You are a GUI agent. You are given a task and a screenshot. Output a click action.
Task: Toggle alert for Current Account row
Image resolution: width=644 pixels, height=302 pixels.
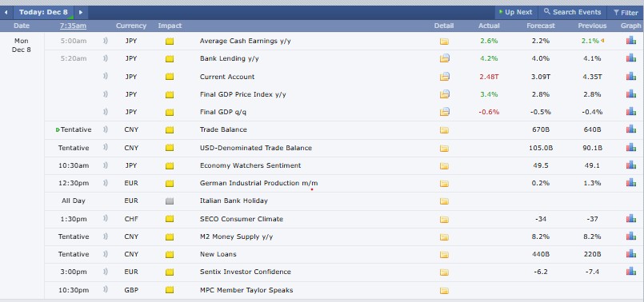pyautogui.click(x=106, y=77)
